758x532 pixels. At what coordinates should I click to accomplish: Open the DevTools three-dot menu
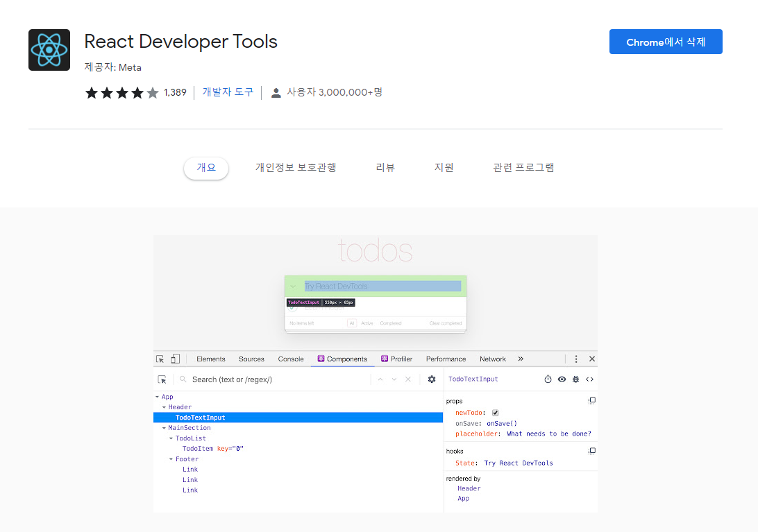click(575, 359)
